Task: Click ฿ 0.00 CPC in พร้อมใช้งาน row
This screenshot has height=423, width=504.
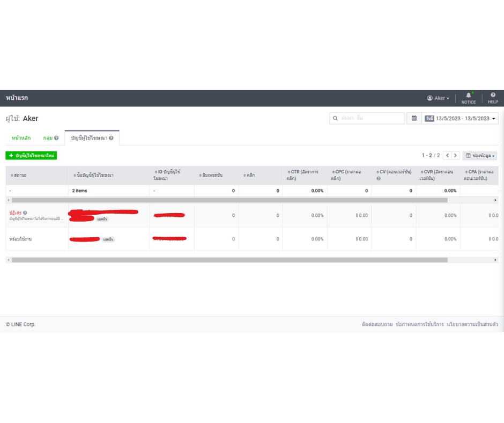Action: 361,239
